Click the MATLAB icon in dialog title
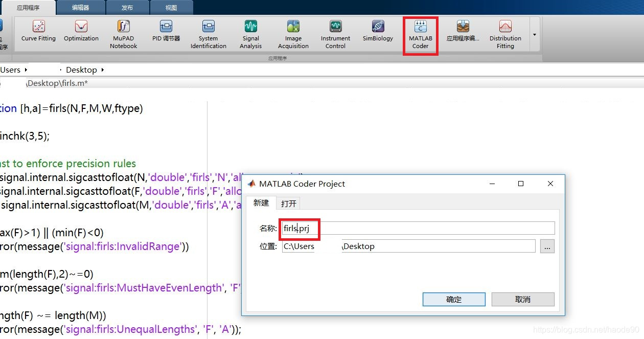The height and width of the screenshot is (339, 644). (251, 184)
